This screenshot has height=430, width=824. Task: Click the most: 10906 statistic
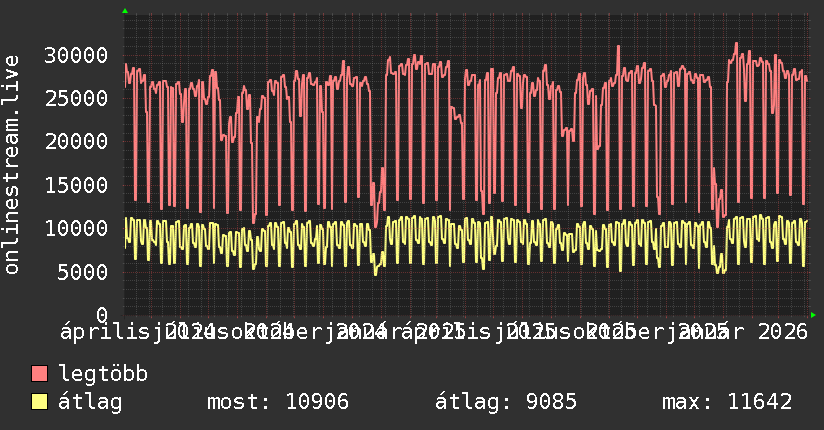click(277, 403)
